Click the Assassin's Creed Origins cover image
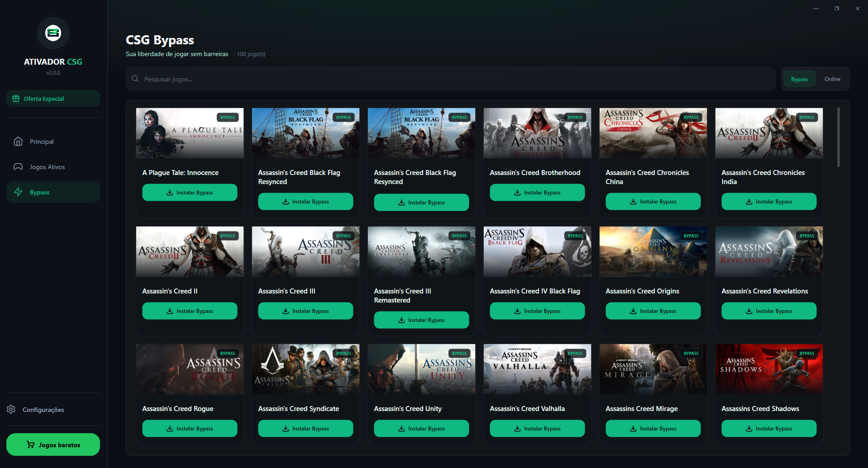 [x=653, y=252]
